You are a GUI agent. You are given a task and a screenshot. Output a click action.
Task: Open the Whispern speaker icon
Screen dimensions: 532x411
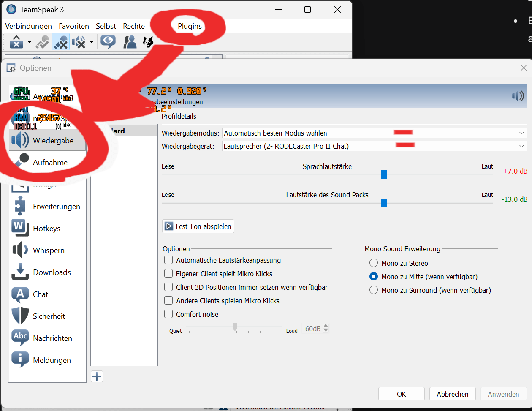click(x=20, y=250)
